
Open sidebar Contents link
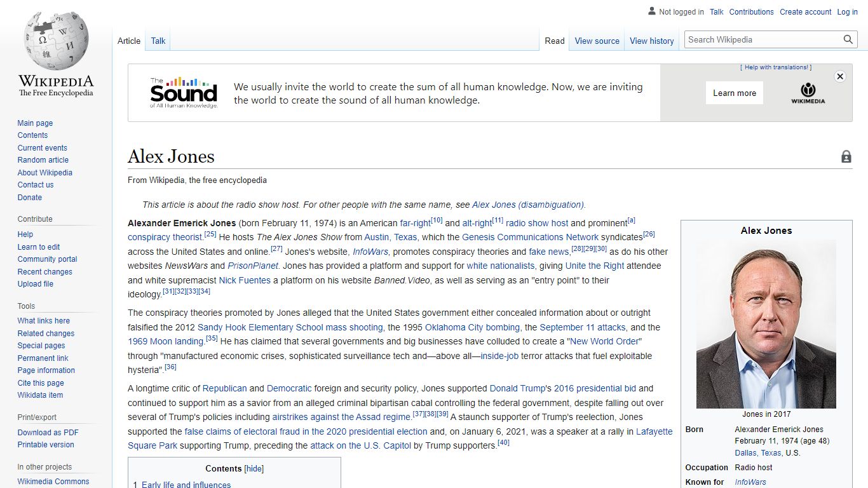tap(32, 135)
